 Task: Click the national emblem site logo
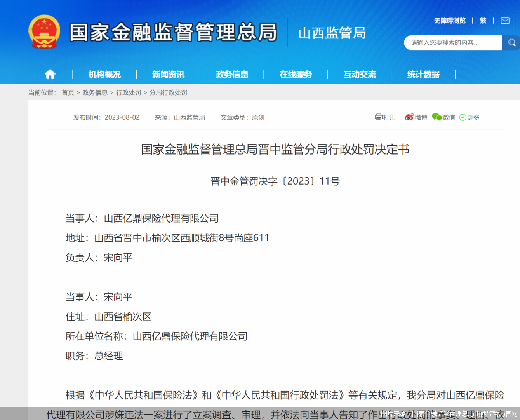point(44,31)
